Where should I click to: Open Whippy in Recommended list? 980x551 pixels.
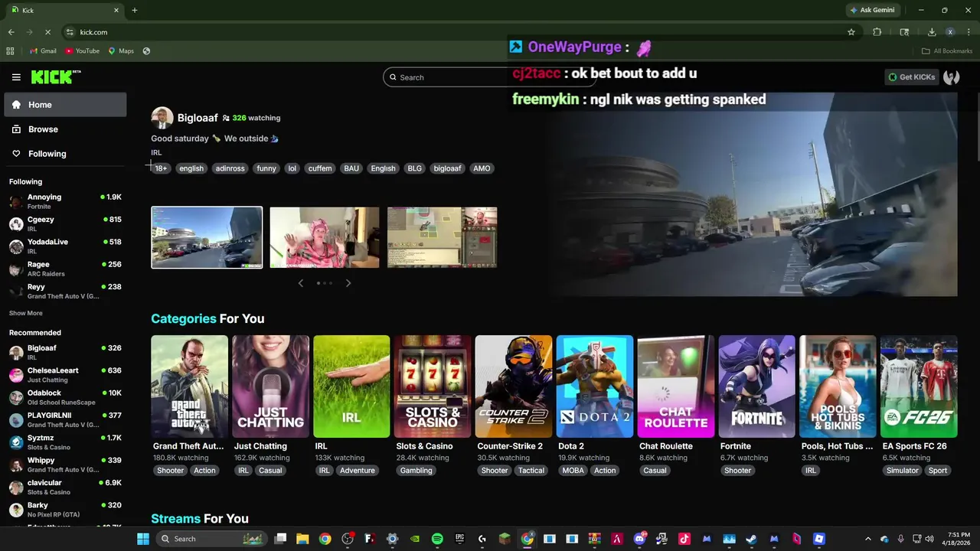[x=65, y=465]
